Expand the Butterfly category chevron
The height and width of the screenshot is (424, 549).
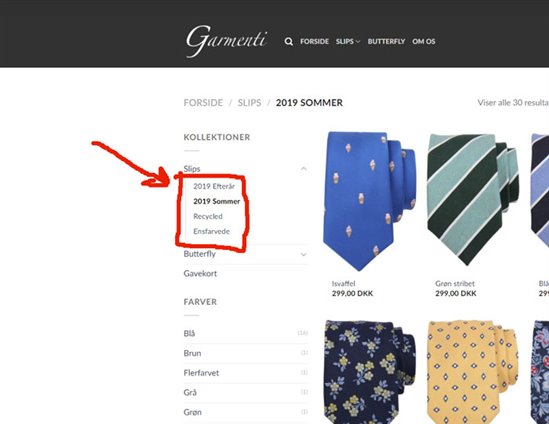304,254
